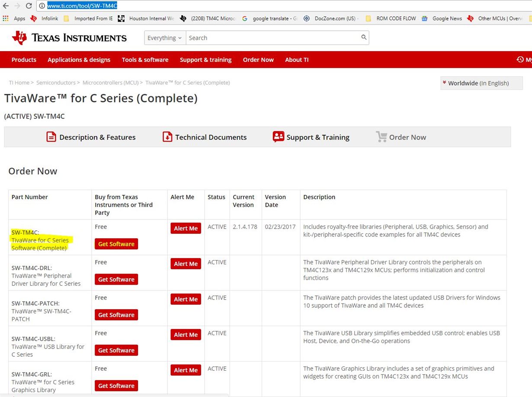This screenshot has height=397, width=532.
Task: Click Get Software for SW-TM4C Complete
Action: [x=116, y=244]
